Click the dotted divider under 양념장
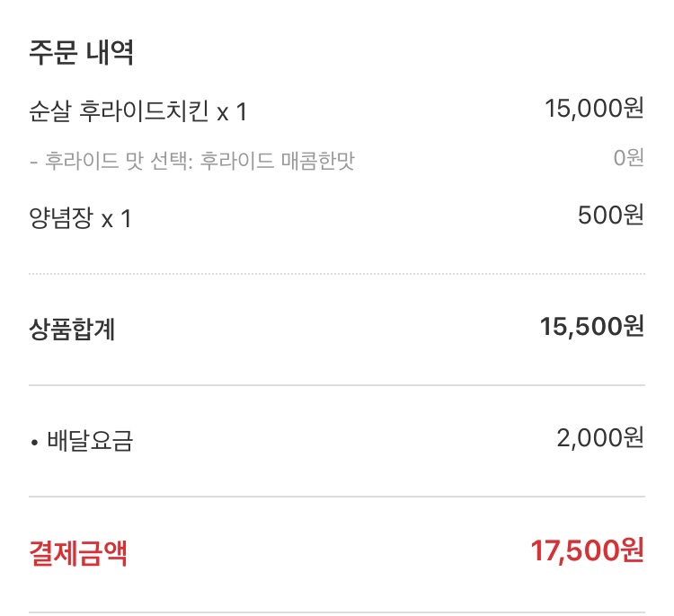674x616 pixels. 337,273
